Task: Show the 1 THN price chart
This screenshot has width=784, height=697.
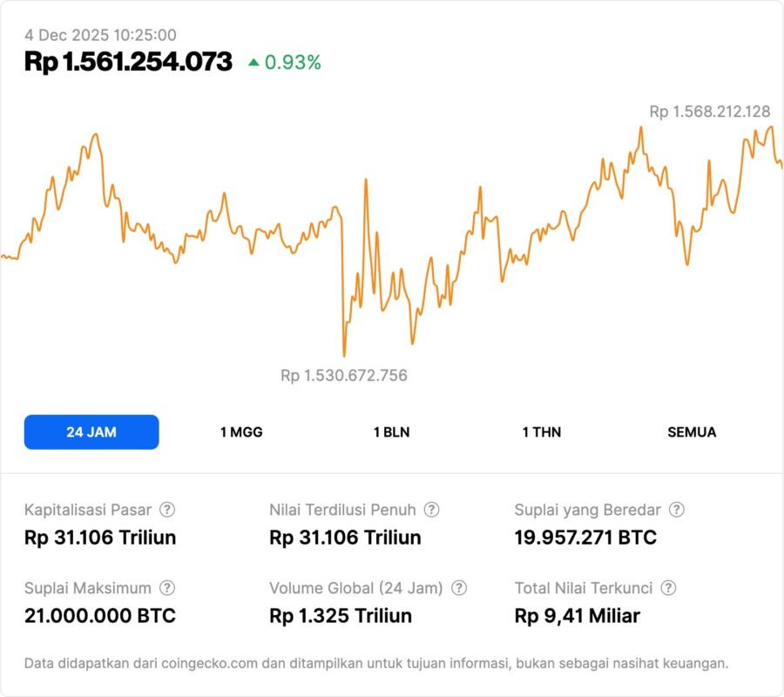Action: click(542, 432)
